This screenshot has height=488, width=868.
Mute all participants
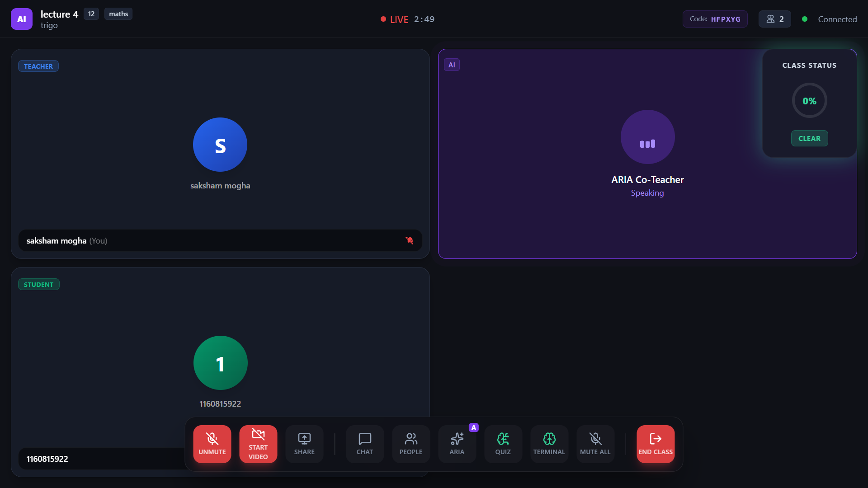tap(595, 444)
